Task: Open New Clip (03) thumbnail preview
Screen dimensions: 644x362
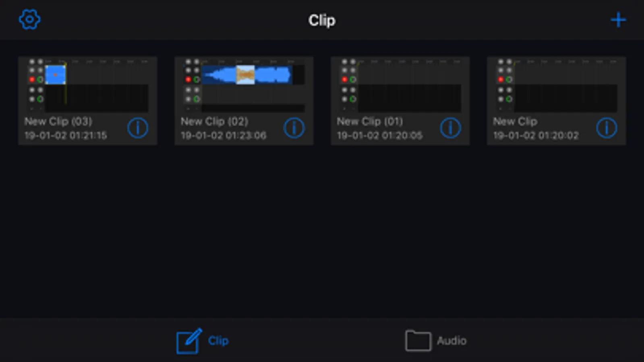Action: [x=87, y=85]
